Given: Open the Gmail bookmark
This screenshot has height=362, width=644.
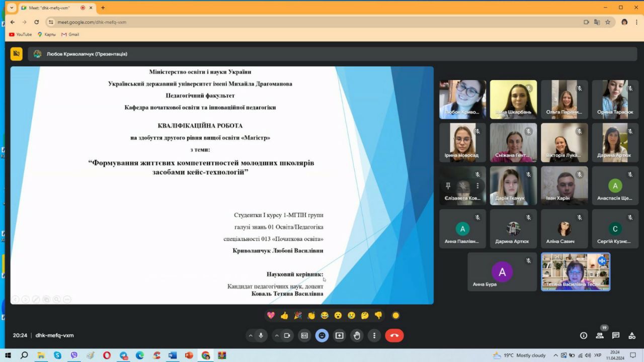Looking at the screenshot, I should click(x=70, y=35).
